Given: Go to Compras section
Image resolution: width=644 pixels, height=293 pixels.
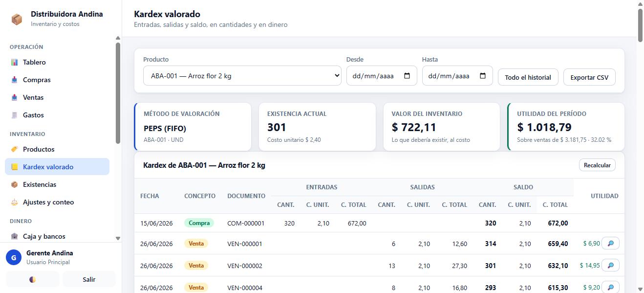Looking at the screenshot, I should coord(57,80).
